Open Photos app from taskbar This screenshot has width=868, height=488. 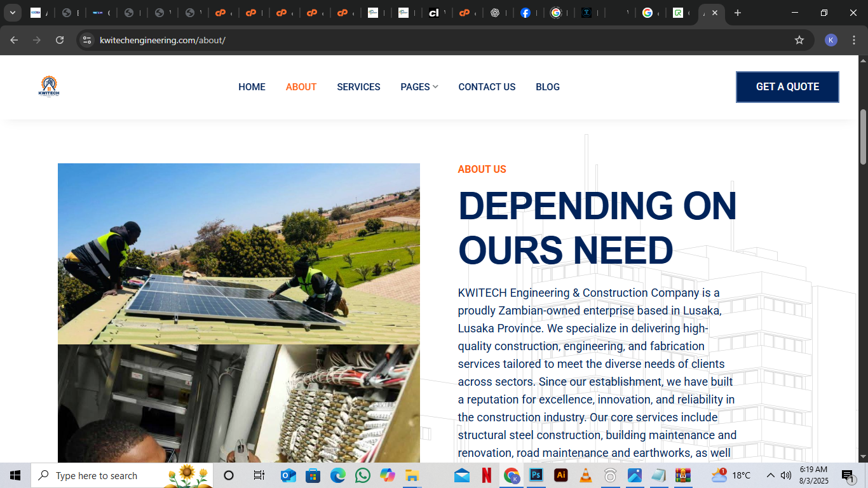[635, 475]
